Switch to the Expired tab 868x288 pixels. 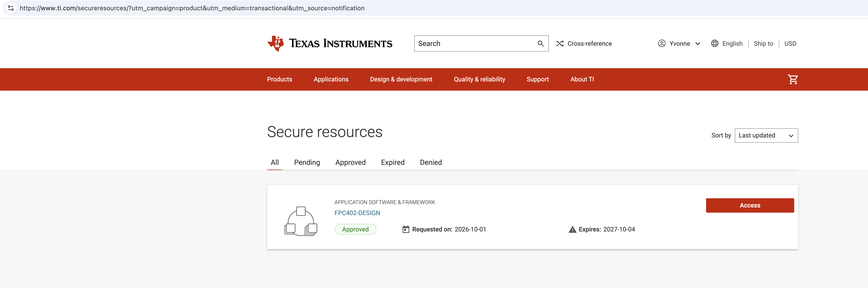point(393,162)
